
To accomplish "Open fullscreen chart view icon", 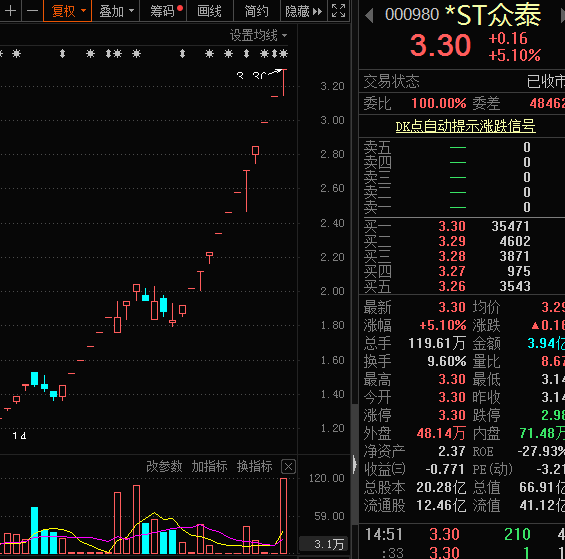I will (x=338, y=11).
